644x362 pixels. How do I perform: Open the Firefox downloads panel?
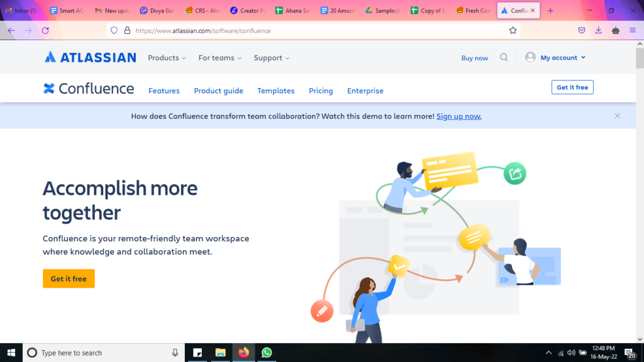point(599,30)
